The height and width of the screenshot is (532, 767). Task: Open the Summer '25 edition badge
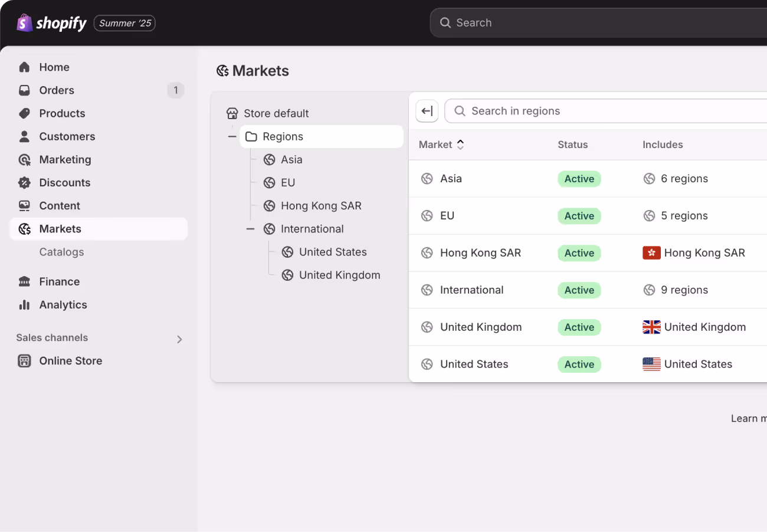click(124, 23)
